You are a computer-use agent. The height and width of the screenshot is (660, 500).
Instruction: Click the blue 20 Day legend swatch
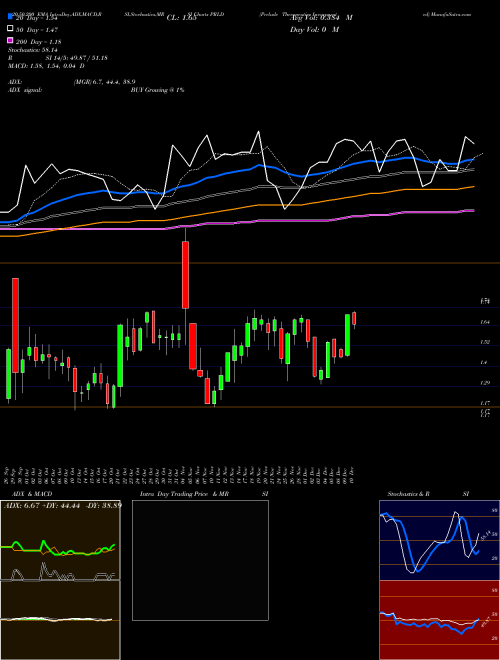[10, 17]
